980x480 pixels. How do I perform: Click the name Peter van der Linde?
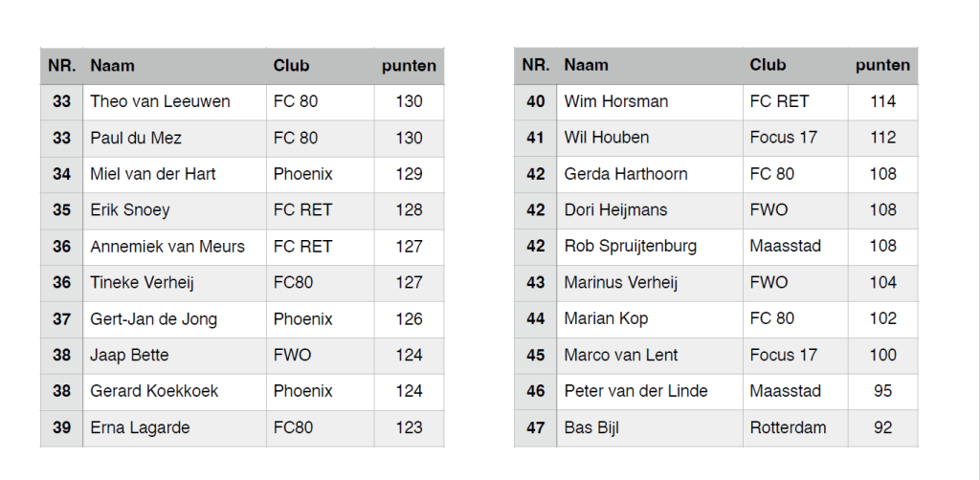coord(635,391)
